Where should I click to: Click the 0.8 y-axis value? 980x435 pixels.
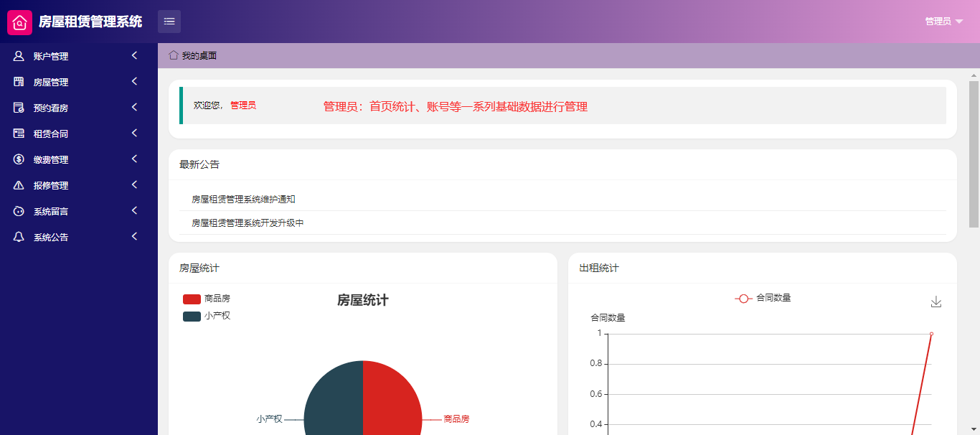pyautogui.click(x=595, y=364)
